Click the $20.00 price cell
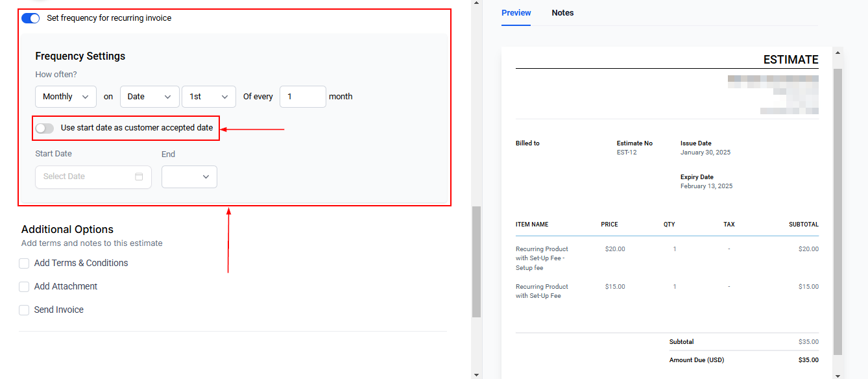 coord(615,249)
